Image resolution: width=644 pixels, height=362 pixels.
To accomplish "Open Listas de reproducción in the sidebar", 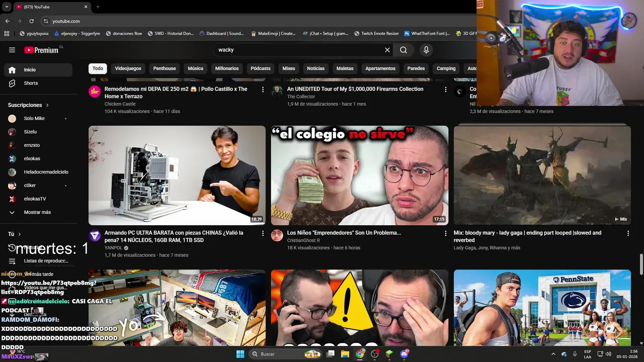I will [x=38, y=261].
